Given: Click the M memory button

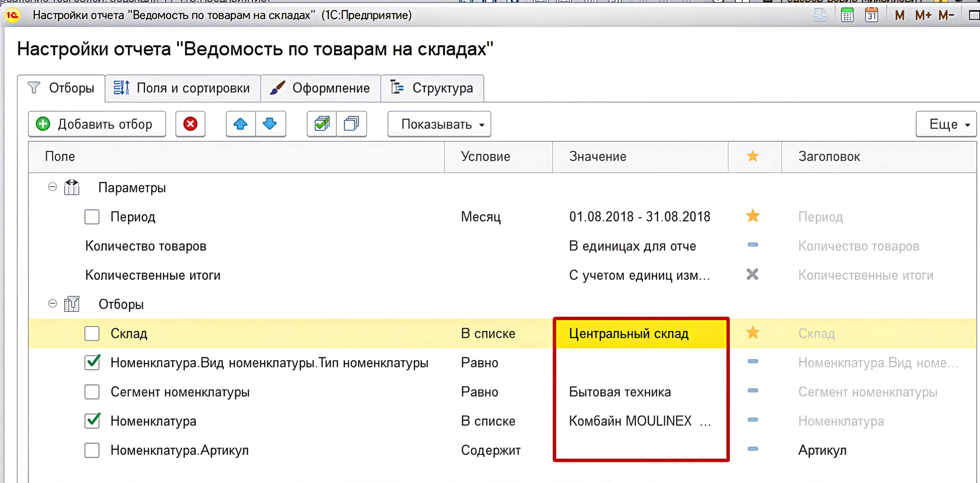Looking at the screenshot, I should (x=900, y=15).
